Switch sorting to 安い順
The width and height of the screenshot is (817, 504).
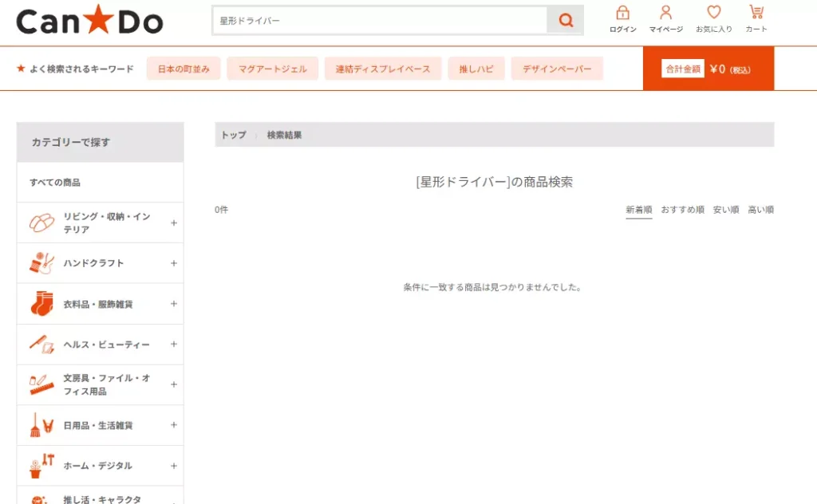(x=724, y=209)
